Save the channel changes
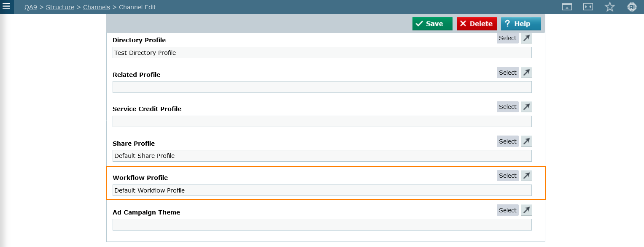This screenshot has height=247, width=644. click(432, 24)
